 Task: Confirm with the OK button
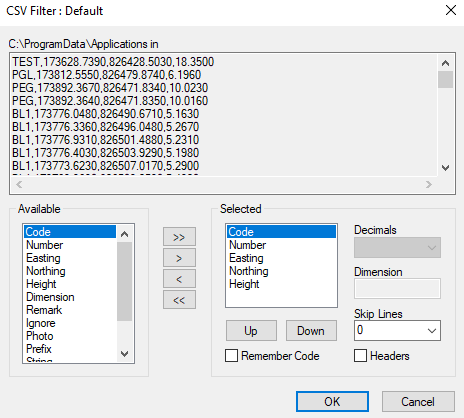pyautogui.click(x=332, y=402)
